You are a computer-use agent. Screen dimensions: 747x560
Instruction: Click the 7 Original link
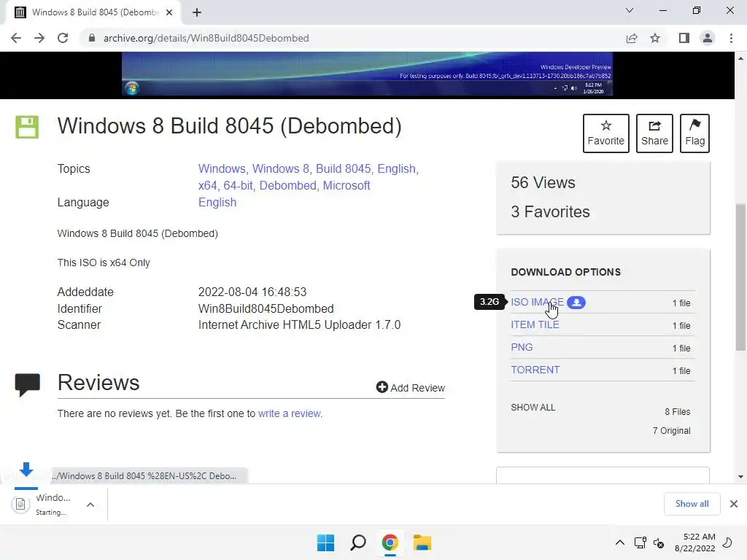click(671, 431)
